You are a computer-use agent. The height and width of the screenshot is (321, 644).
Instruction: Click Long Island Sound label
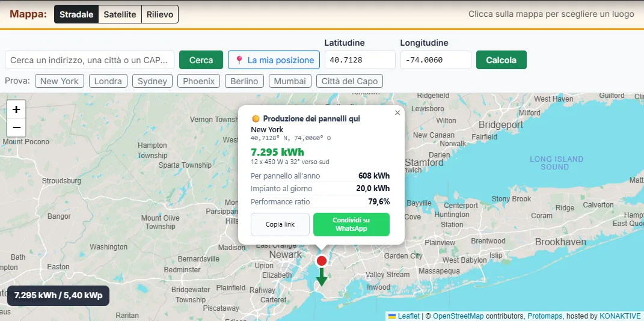tap(556, 163)
